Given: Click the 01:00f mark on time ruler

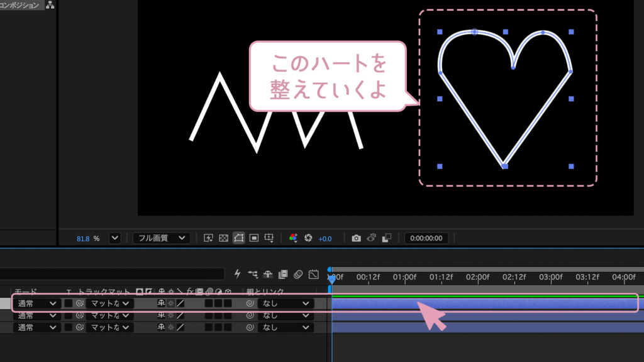Looking at the screenshot, I should pyautogui.click(x=404, y=277).
